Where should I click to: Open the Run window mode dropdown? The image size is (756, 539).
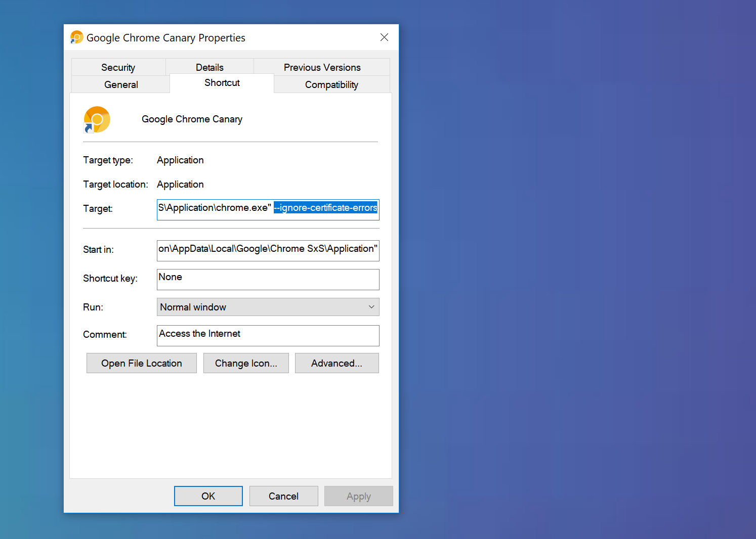click(x=371, y=307)
